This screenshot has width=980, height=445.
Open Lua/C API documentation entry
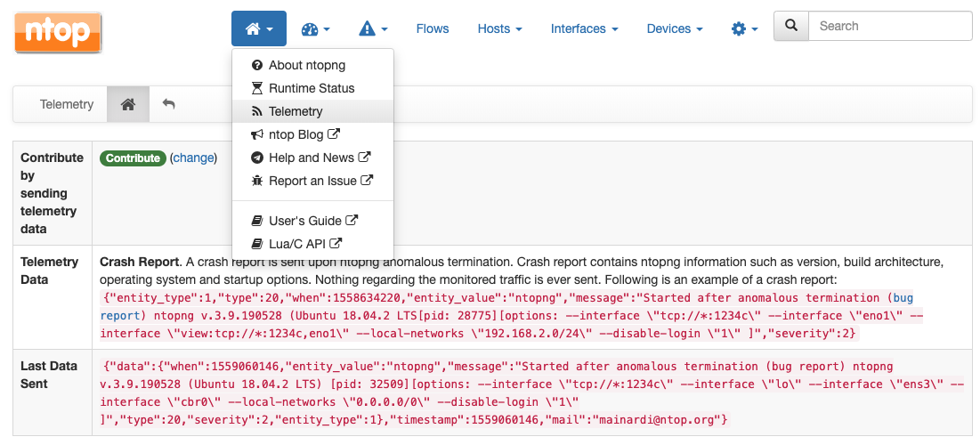(x=312, y=244)
